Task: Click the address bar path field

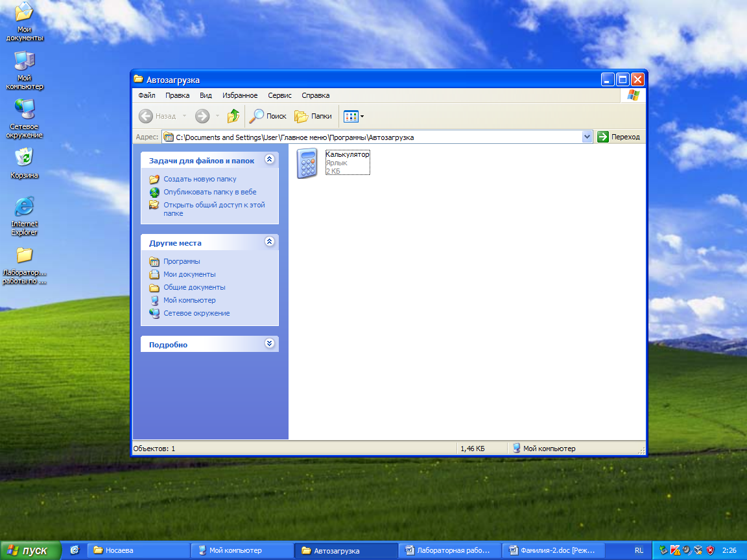Action: tap(372, 137)
